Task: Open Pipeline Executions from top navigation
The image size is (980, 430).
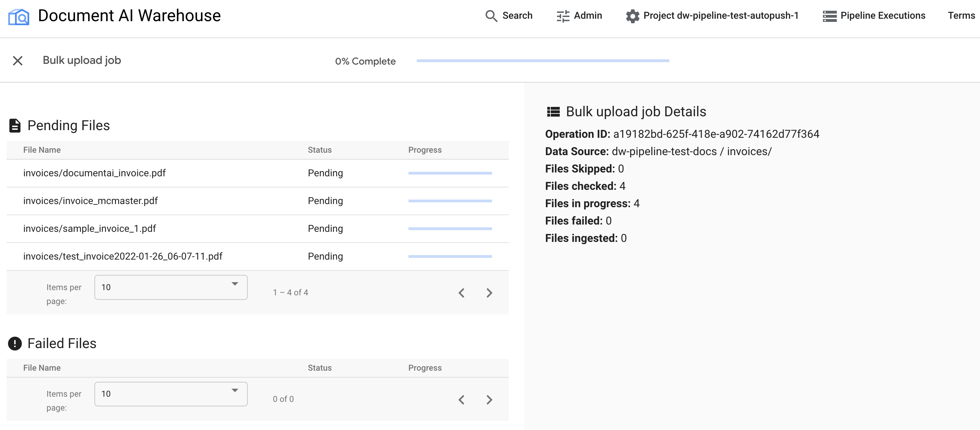Action: pyautogui.click(x=882, y=16)
